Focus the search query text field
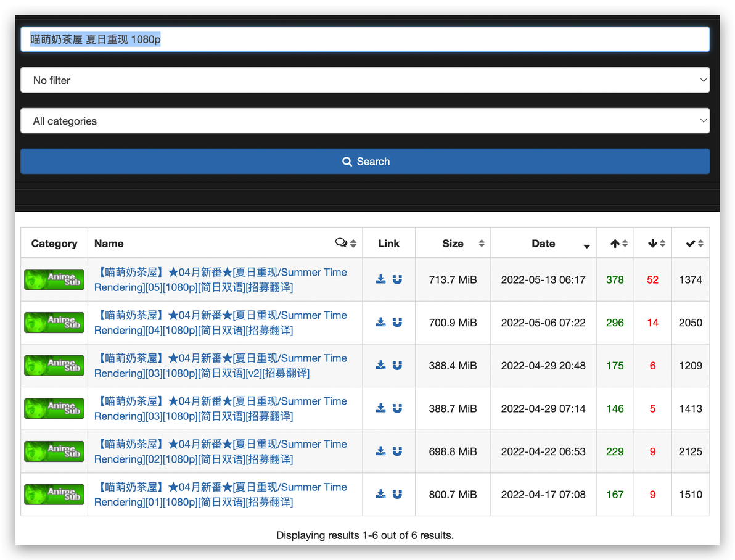This screenshot has width=735, height=560. point(365,39)
